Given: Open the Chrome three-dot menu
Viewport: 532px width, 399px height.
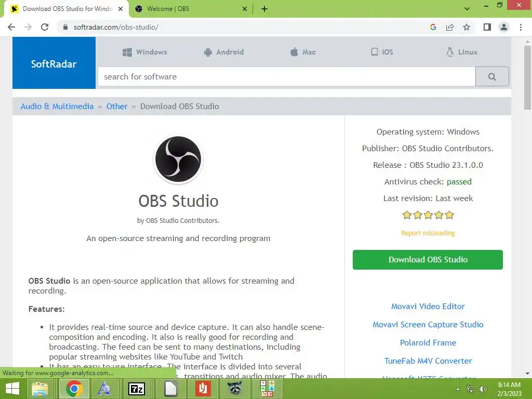Looking at the screenshot, I should click(x=521, y=27).
